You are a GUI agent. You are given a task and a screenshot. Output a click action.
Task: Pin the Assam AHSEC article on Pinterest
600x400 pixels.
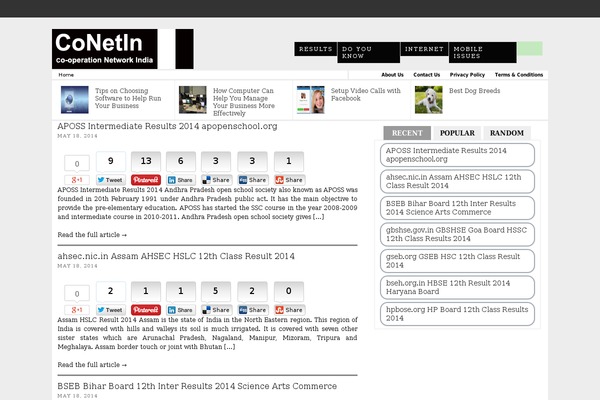[x=146, y=310]
